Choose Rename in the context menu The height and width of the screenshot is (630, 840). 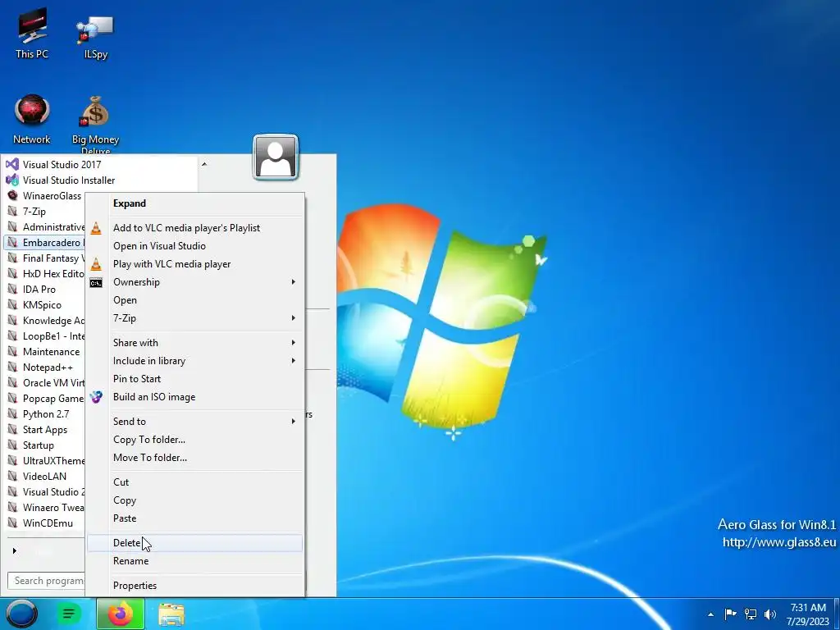pyautogui.click(x=195, y=561)
